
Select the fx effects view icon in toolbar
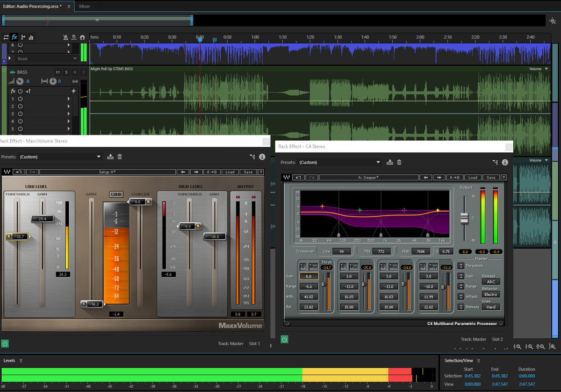[x=14, y=37]
